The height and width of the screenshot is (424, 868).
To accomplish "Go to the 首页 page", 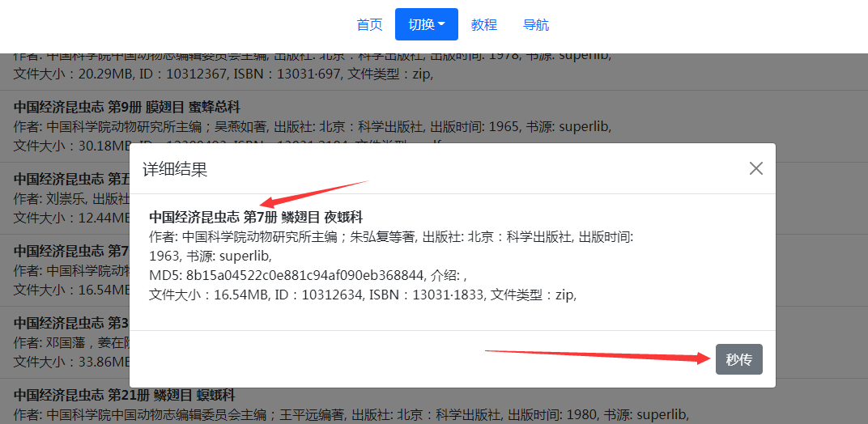I will pos(369,24).
